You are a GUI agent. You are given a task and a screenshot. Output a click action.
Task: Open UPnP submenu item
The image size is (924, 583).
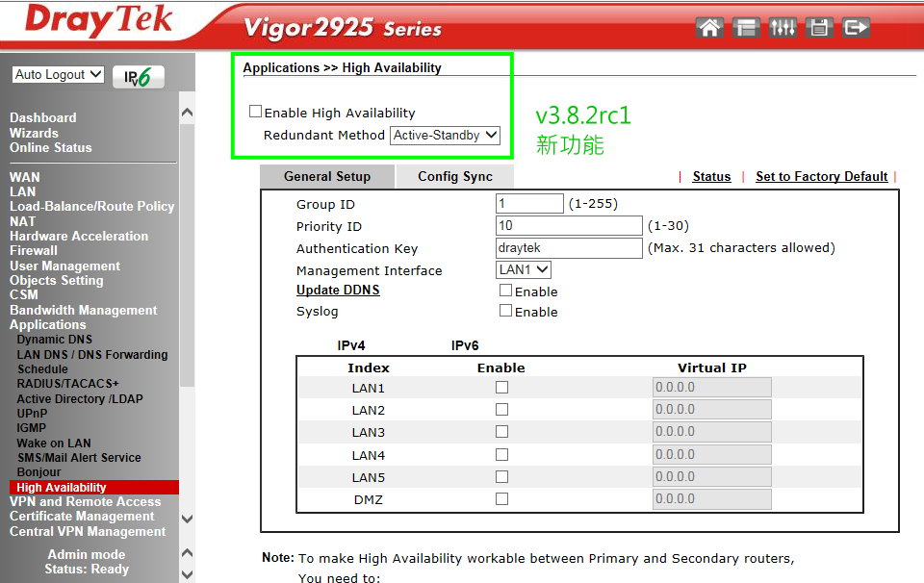click(33, 414)
